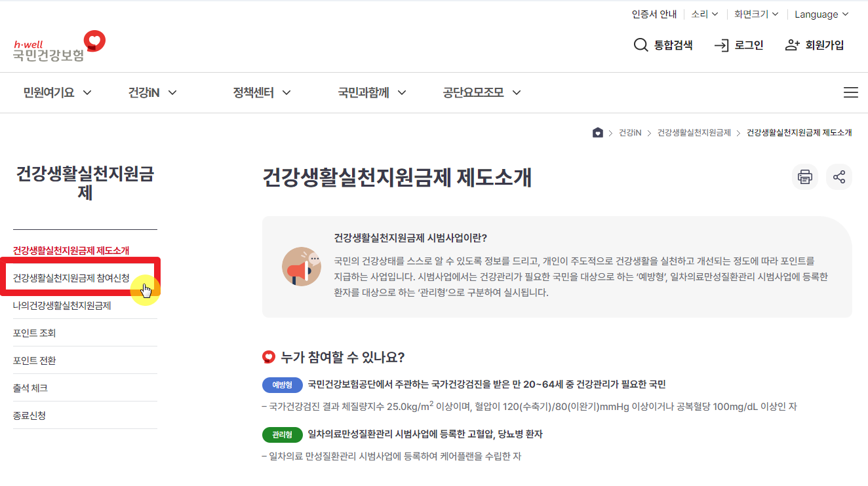
Task: Expand the 화면크기 dropdown
Action: coord(755,14)
